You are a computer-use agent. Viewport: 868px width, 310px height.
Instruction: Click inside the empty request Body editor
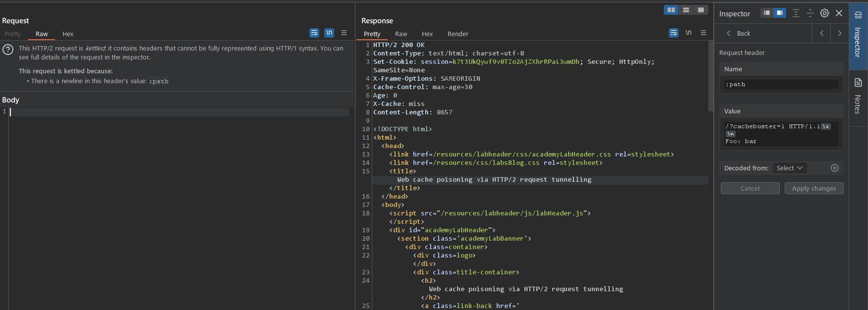[x=179, y=112]
